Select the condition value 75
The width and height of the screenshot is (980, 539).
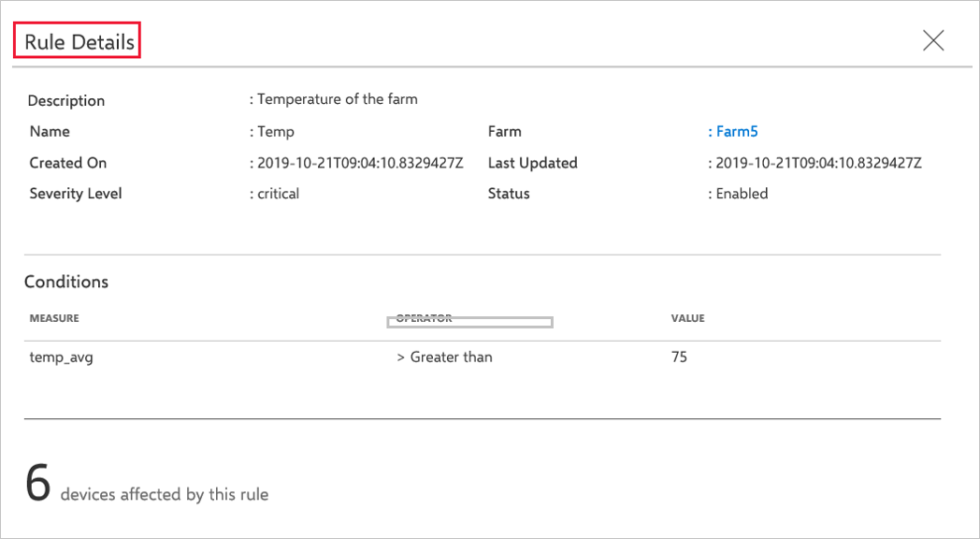pyautogui.click(x=680, y=357)
